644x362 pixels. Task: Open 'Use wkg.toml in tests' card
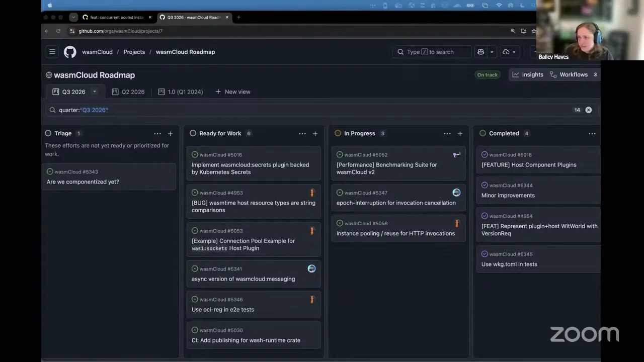(x=509, y=264)
